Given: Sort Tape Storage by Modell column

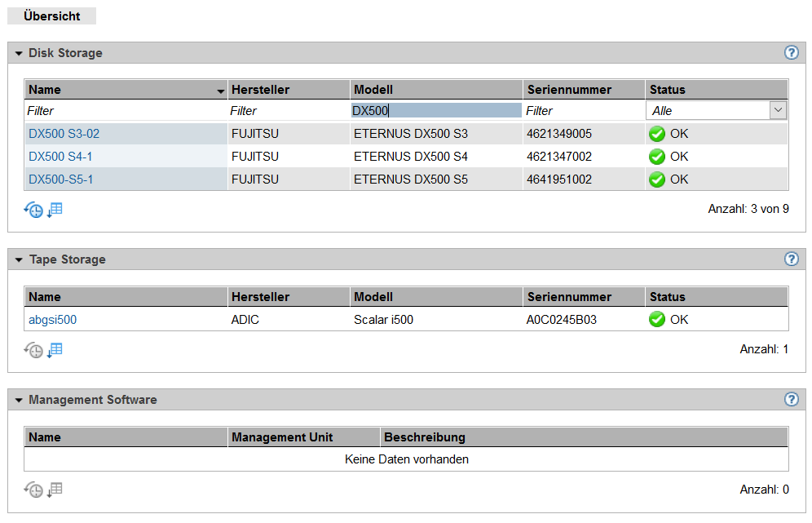Looking at the screenshot, I should tap(436, 296).
